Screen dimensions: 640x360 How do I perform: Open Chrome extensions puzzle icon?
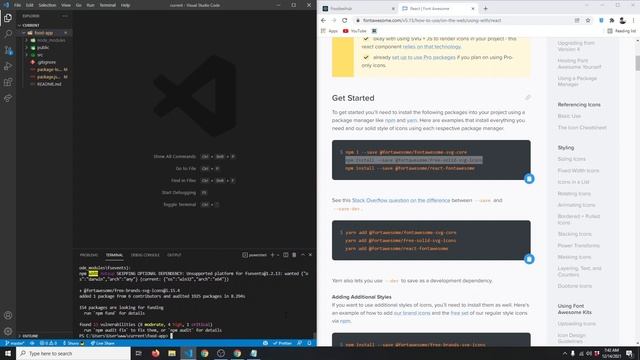click(x=611, y=20)
